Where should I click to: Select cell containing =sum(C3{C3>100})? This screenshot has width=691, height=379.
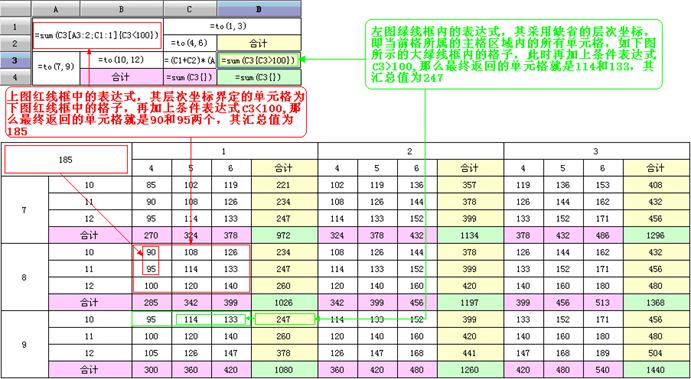[259, 60]
